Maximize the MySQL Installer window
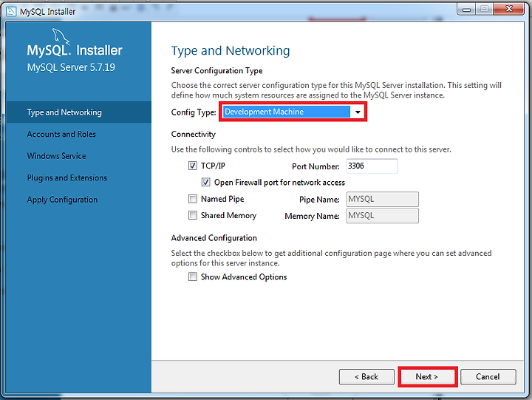Viewport: 532px width, 400px height. click(484, 9)
